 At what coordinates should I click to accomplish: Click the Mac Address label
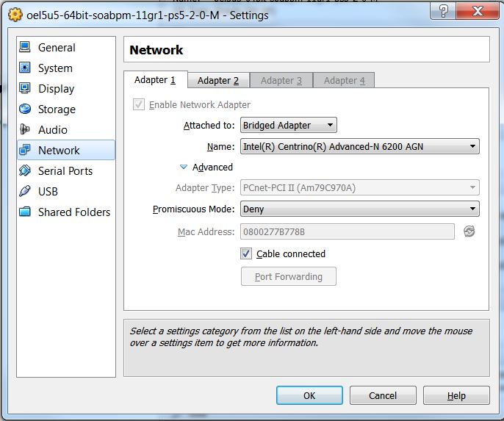pos(206,231)
